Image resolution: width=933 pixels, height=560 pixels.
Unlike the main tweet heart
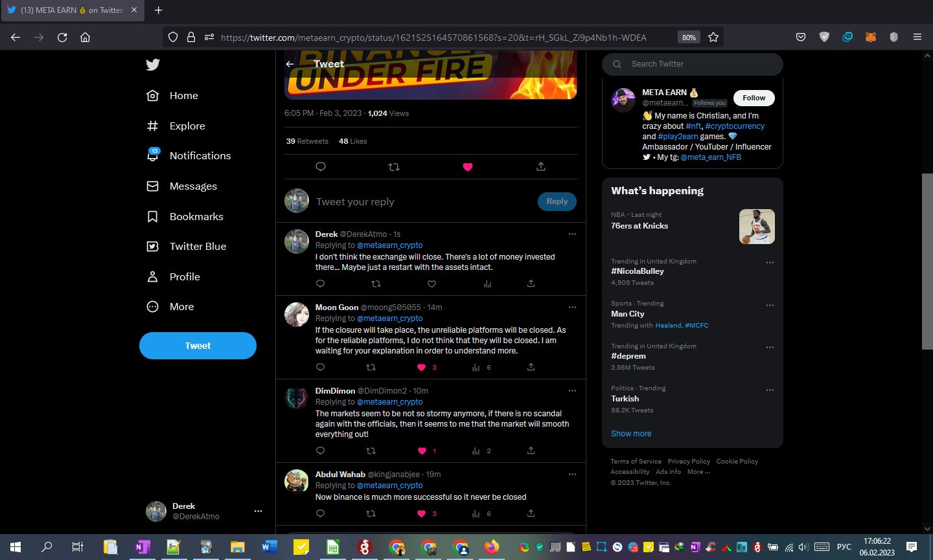pyautogui.click(x=468, y=167)
